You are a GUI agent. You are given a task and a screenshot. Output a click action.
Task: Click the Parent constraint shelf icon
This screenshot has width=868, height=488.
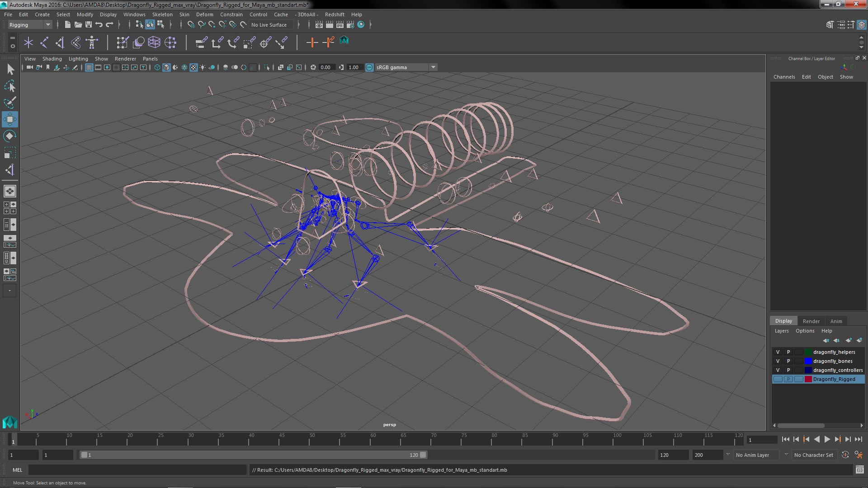pos(201,42)
